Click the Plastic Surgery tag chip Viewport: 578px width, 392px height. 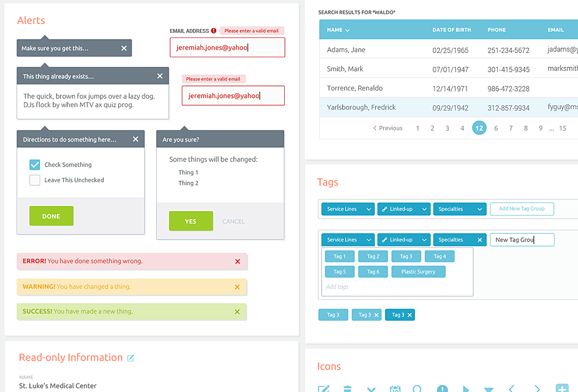[418, 272]
